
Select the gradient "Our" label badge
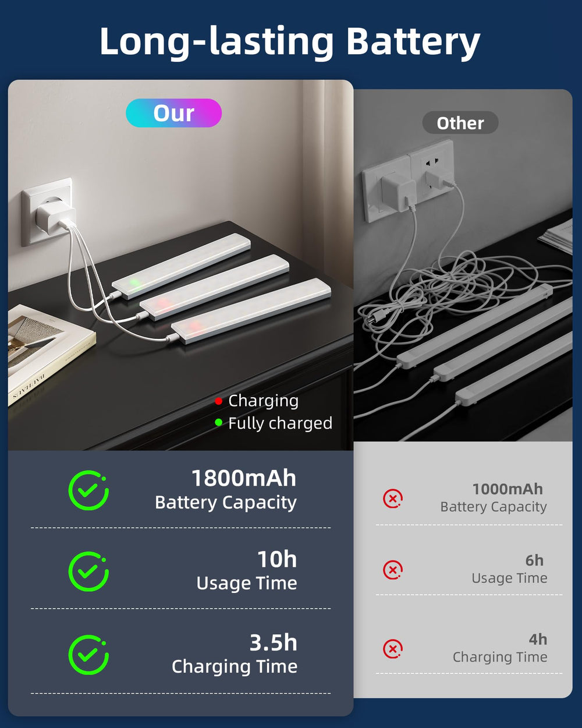[x=173, y=113]
